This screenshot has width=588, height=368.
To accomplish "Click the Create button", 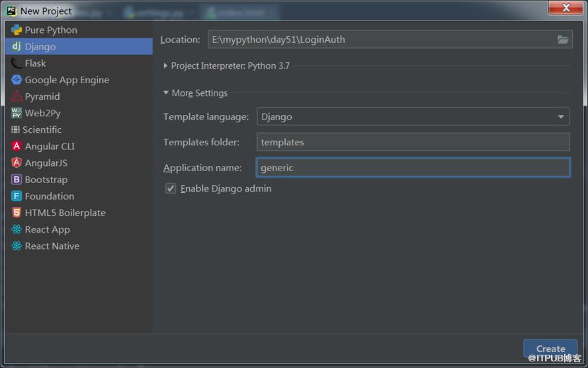I will (x=550, y=349).
